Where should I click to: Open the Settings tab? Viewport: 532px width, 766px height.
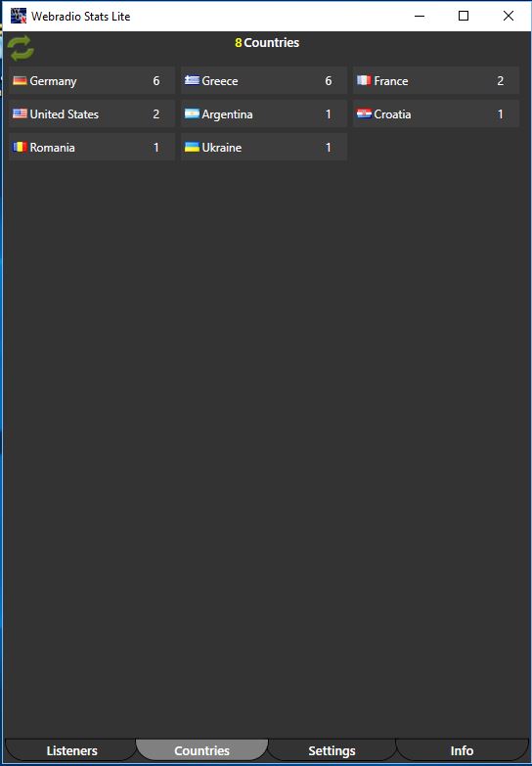332,750
